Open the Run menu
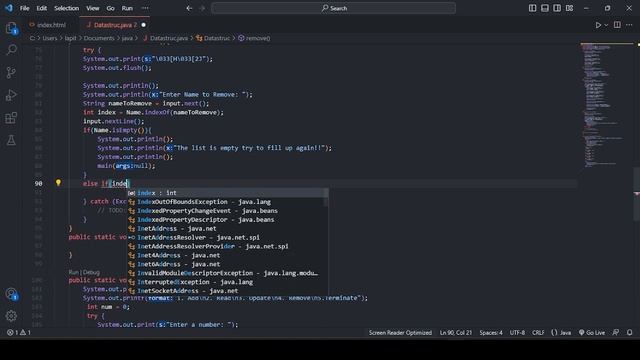This screenshot has width=640, height=360. click(x=127, y=8)
